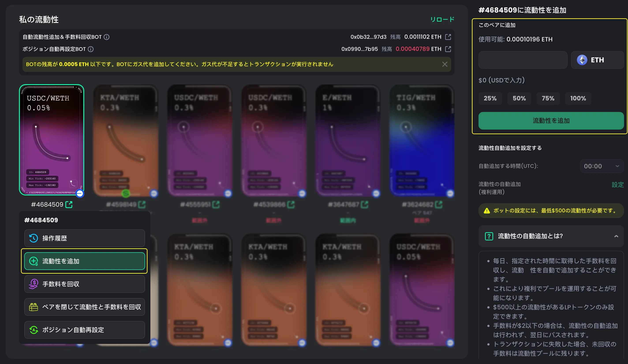Dismiss the BOT balance warning banner
This screenshot has width=628, height=364.
pyautogui.click(x=445, y=64)
